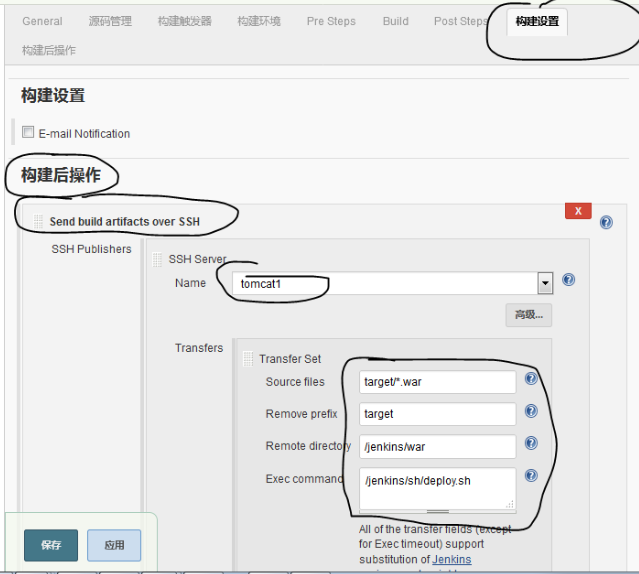The width and height of the screenshot is (639, 574).
Task: Switch to the Build tab
Action: coord(396,21)
